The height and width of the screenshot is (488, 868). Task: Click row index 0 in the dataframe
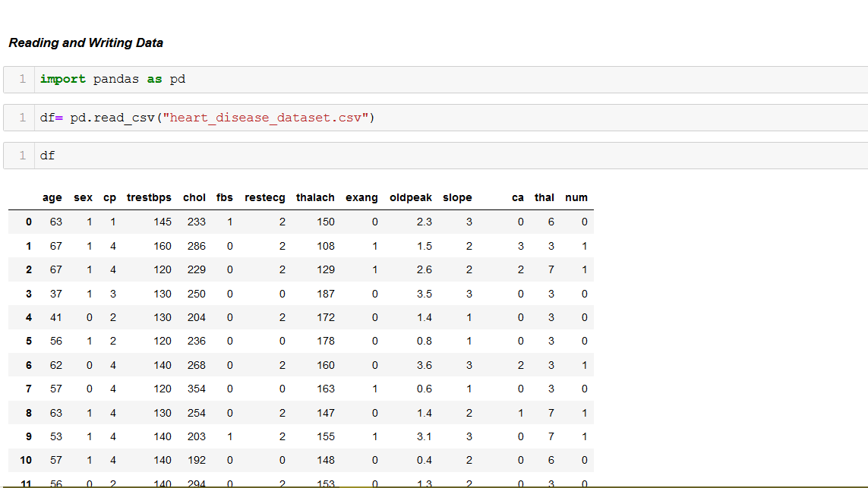click(28, 222)
